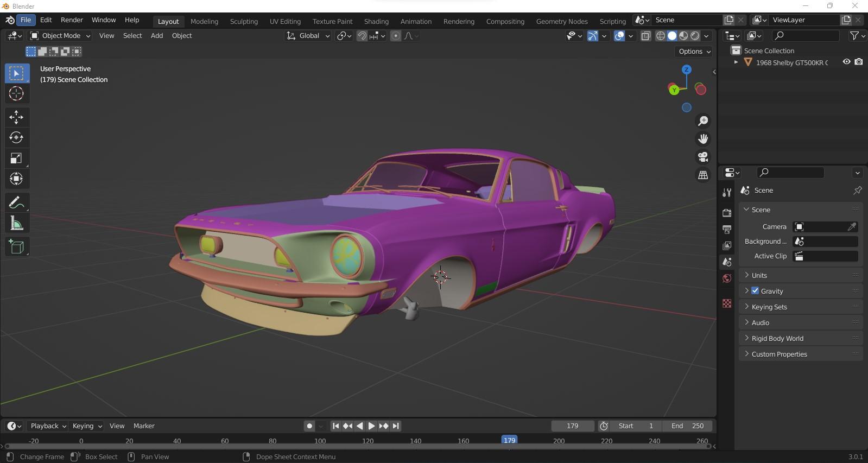Choose the Move tool

coord(16,117)
